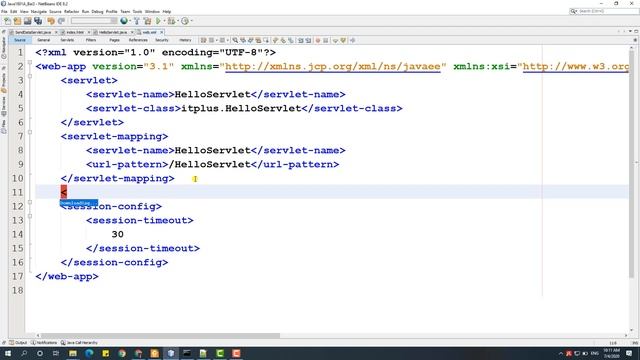Click the Windows Start button

(x=8, y=353)
